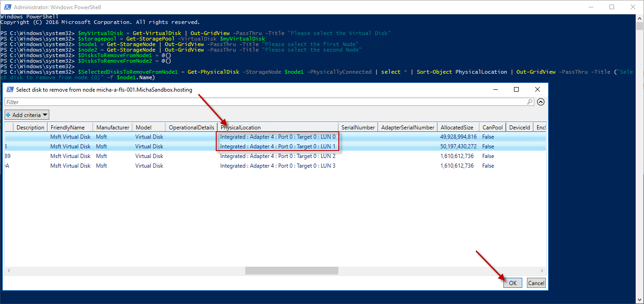
Task: Sort by the AdapterSerialNumber column header
Action: 408,128
